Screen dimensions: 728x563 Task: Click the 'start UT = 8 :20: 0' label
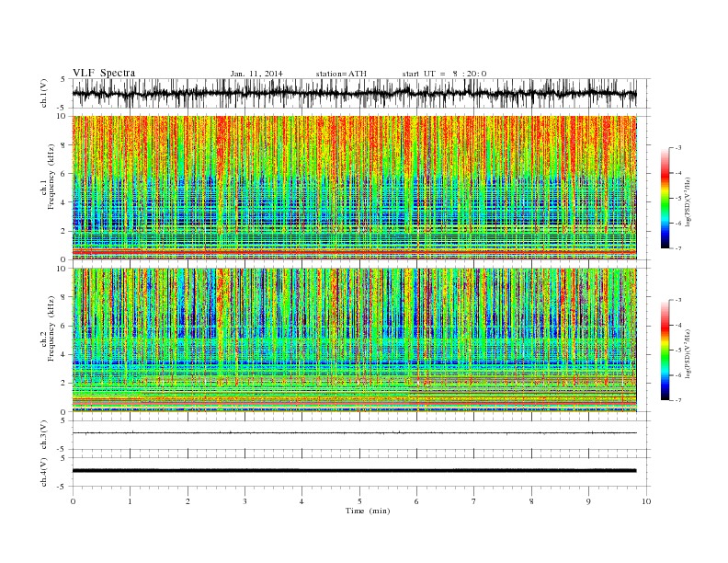[444, 74]
